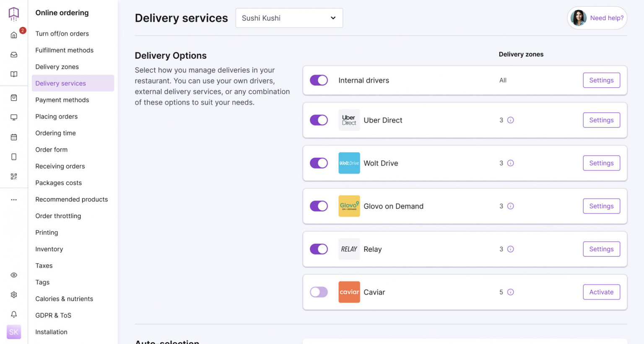644x344 pixels.
Task: Open the display/kiosk monitor icon
Action: (x=14, y=117)
